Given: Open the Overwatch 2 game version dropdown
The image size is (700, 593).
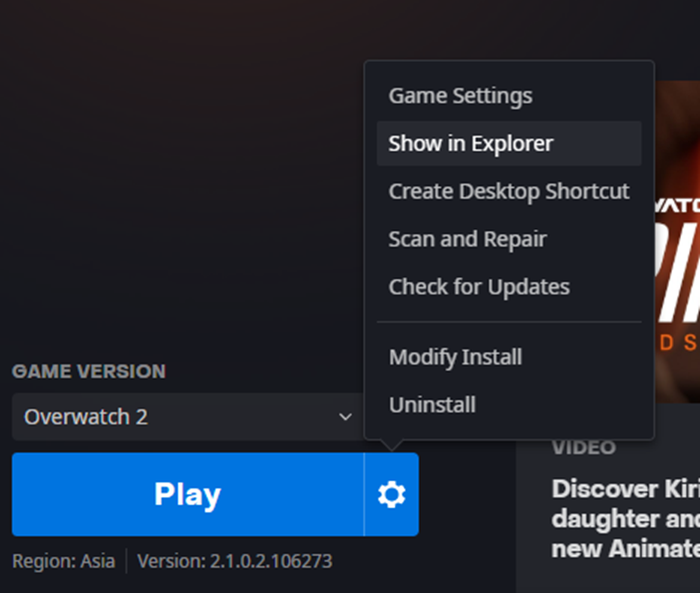Looking at the screenshot, I should click(x=187, y=417).
